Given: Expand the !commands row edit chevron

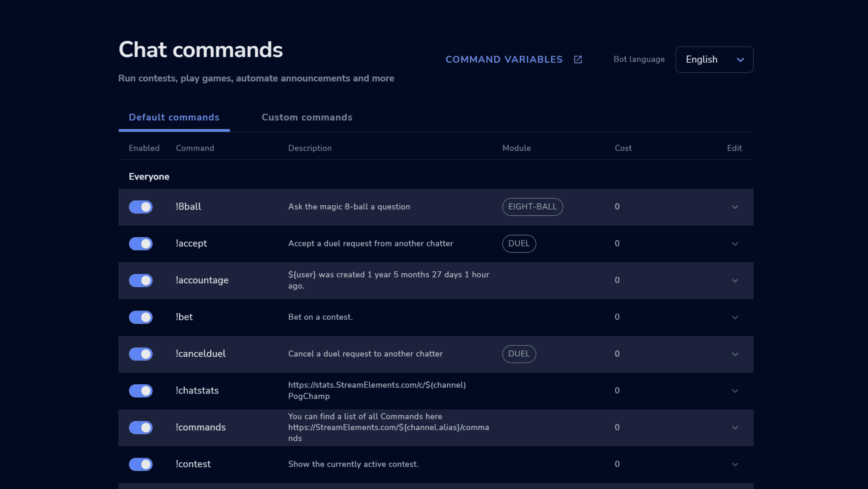Looking at the screenshot, I should 735,428.
